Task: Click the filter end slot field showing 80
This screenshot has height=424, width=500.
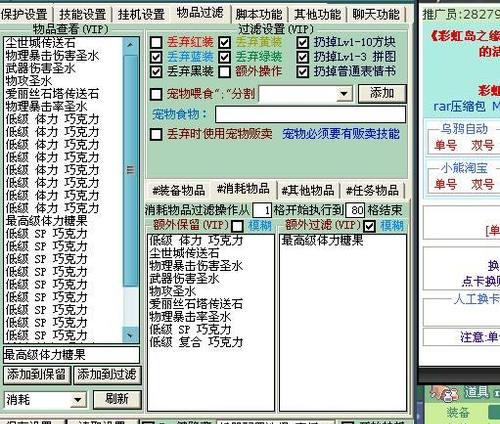Action: point(355,210)
